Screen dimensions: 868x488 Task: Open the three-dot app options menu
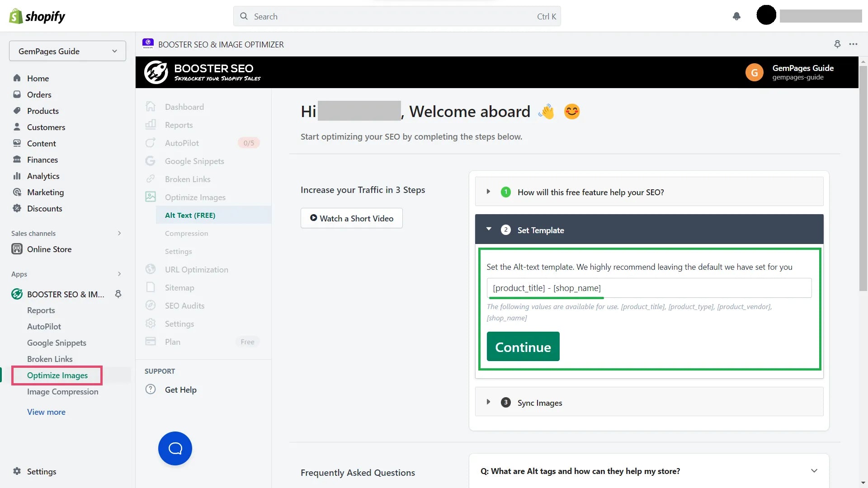[x=853, y=44]
